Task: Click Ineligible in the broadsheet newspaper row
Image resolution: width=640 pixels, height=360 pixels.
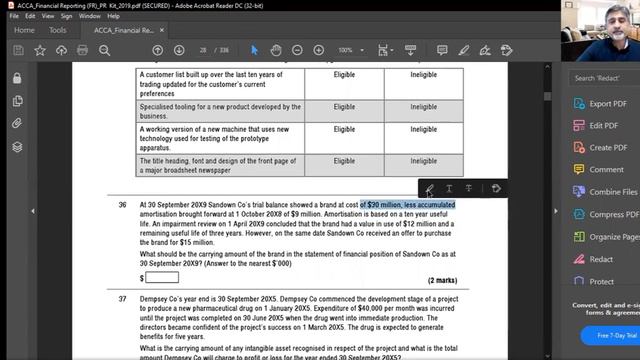Action: point(424,161)
